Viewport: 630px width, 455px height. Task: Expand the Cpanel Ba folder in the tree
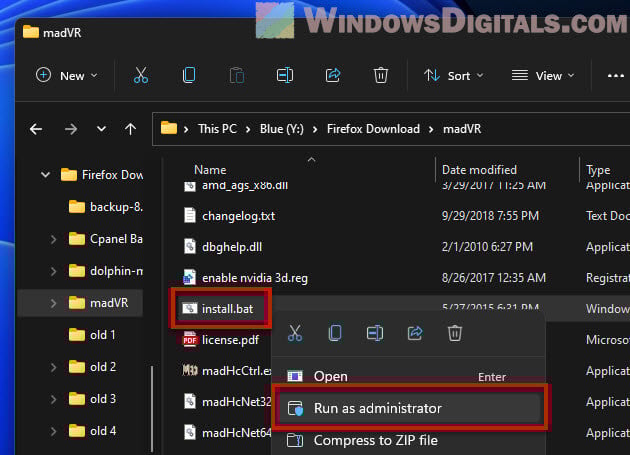tap(53, 239)
